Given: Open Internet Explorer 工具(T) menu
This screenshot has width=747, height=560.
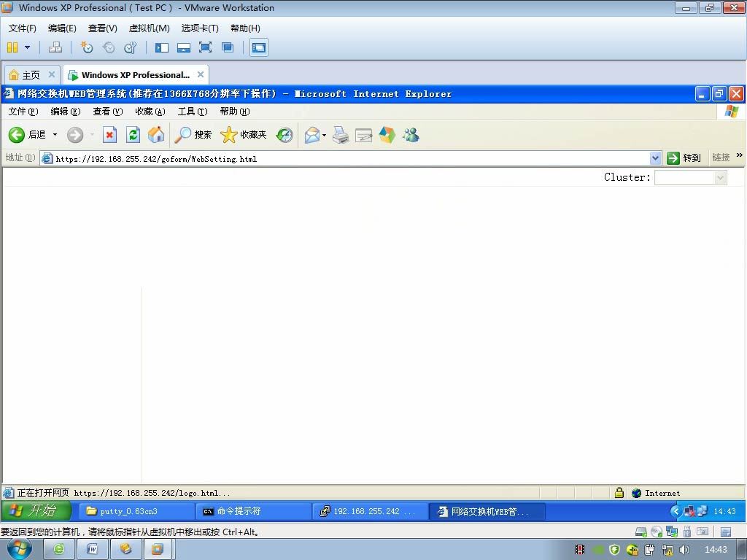Looking at the screenshot, I should (x=193, y=112).
